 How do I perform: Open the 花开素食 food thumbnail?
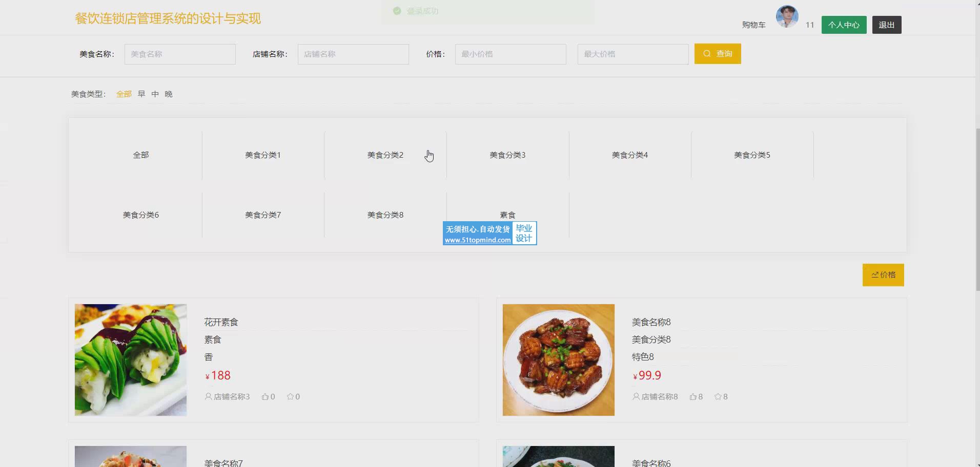click(131, 360)
